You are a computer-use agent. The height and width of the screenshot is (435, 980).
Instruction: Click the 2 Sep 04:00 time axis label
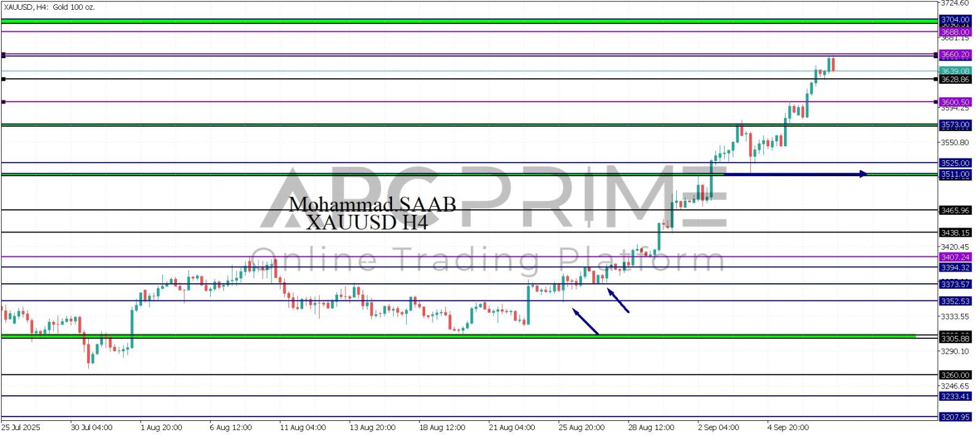(718, 427)
